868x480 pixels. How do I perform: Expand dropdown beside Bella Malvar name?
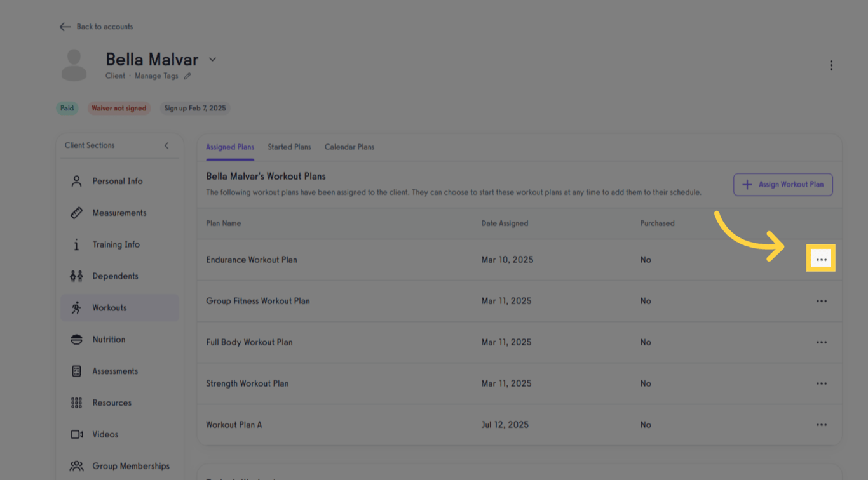coord(213,60)
